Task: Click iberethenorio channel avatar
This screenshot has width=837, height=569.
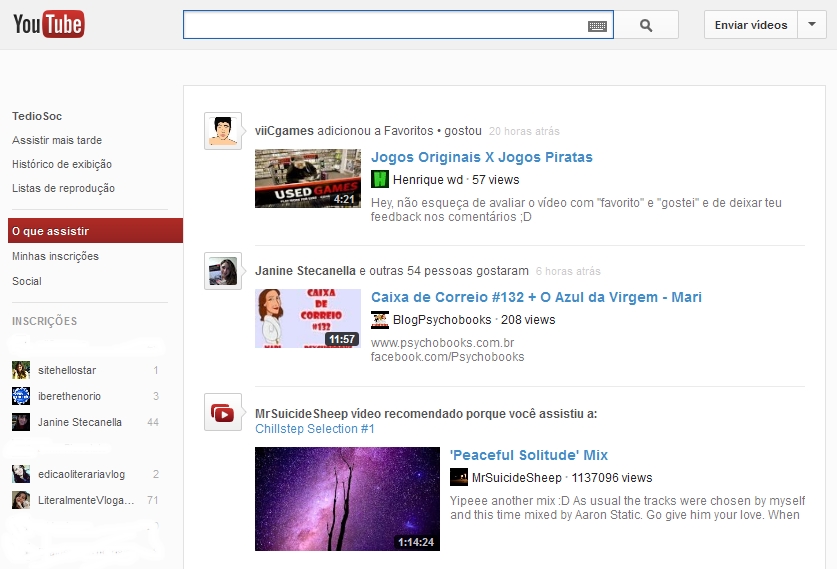Action: (x=21, y=396)
